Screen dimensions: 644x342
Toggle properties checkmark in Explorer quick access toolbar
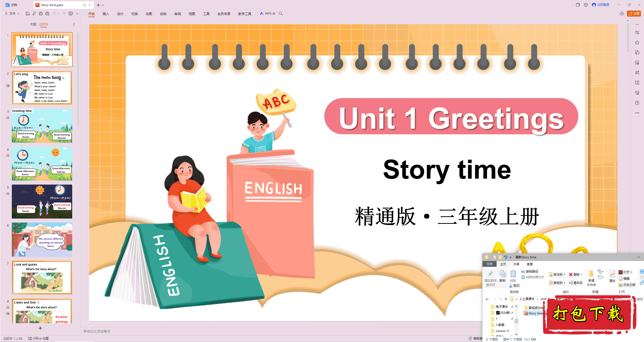(x=495, y=257)
